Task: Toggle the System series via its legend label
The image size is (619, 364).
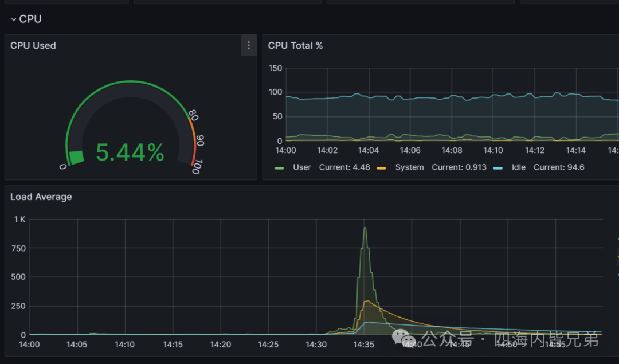Action: coord(409,167)
